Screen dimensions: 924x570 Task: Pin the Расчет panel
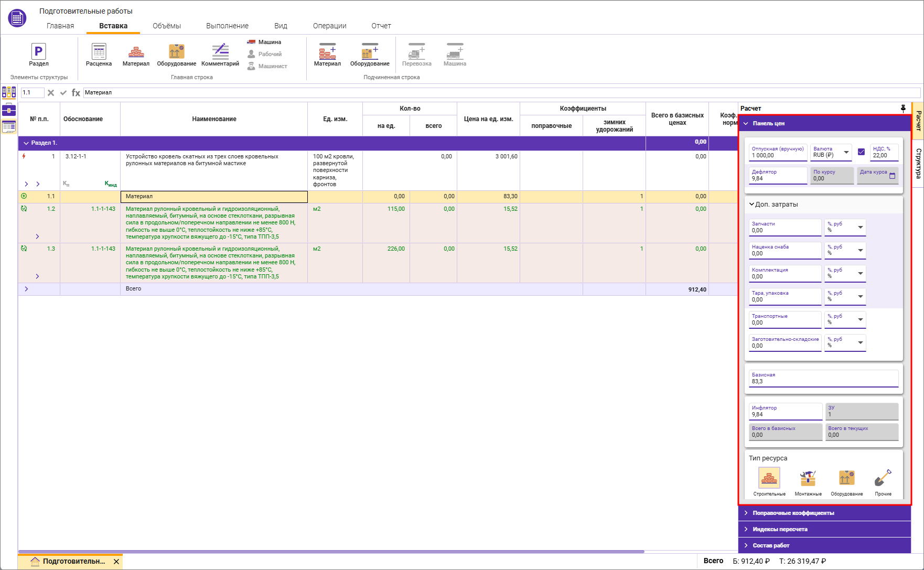tap(903, 108)
